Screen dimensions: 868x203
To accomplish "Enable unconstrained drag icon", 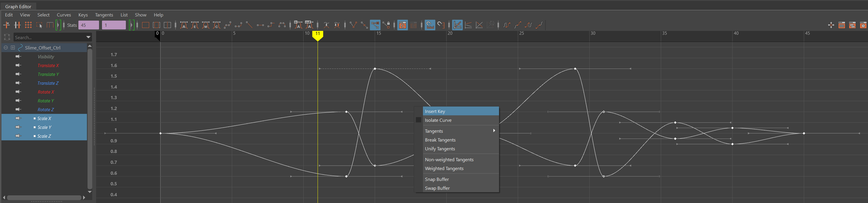I will pyautogui.click(x=831, y=25).
